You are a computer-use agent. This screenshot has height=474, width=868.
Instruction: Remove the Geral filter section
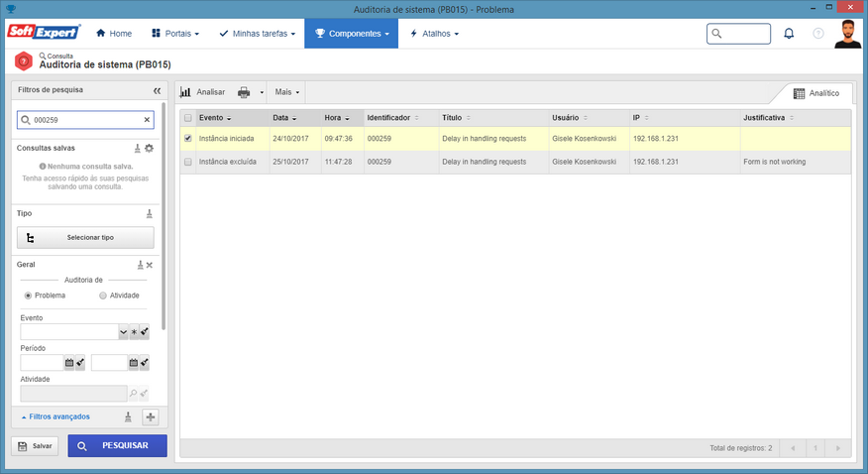(x=150, y=265)
